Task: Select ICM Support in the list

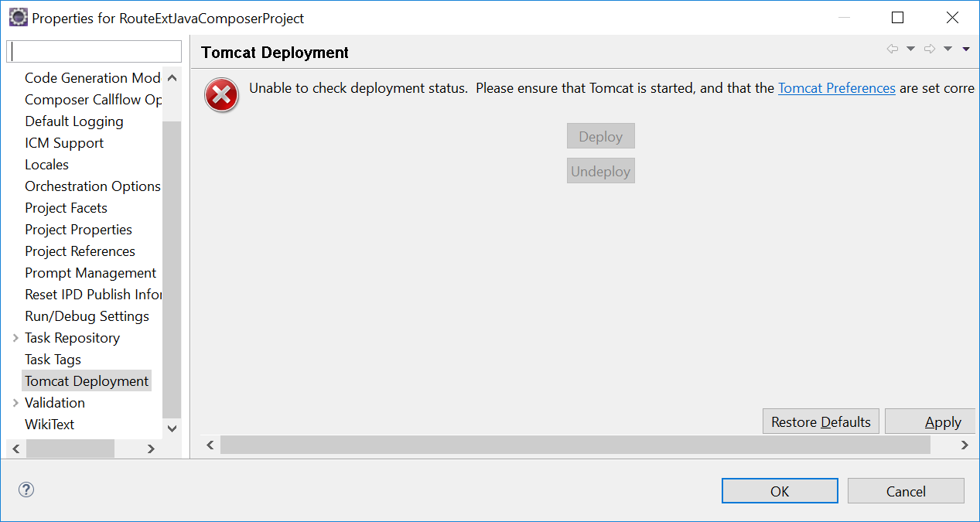Action: 64,143
